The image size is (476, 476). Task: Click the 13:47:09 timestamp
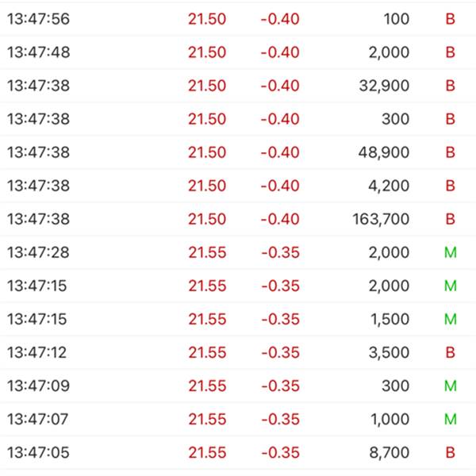click(38, 386)
